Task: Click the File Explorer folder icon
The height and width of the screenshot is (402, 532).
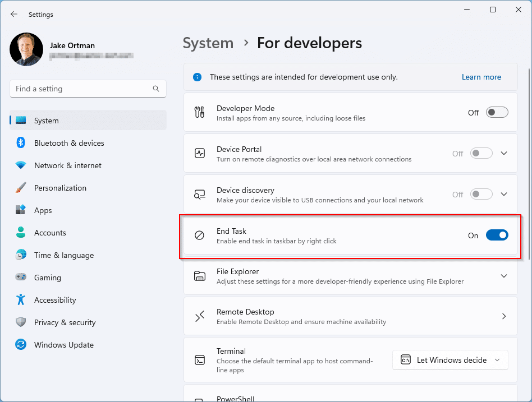Action: tap(200, 276)
